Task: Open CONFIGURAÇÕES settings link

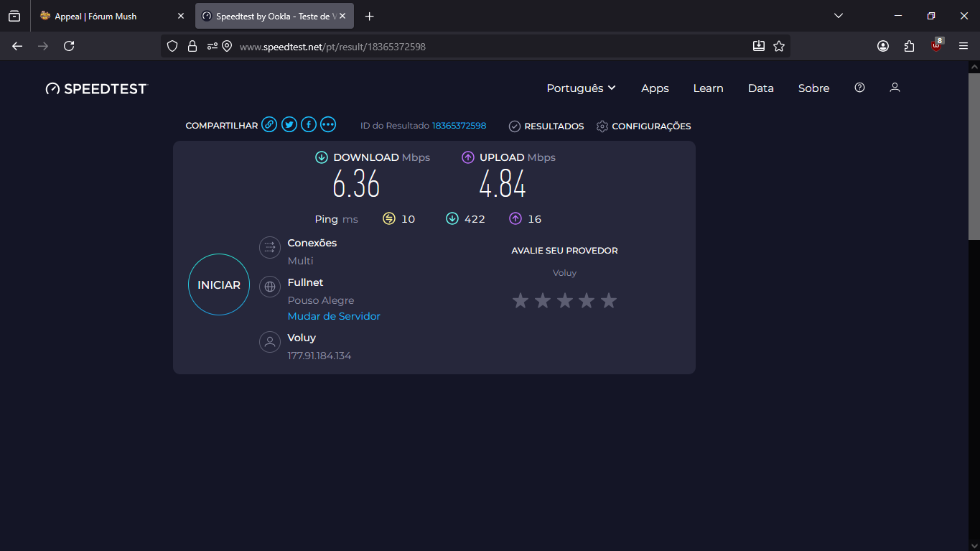Action: pyautogui.click(x=643, y=126)
